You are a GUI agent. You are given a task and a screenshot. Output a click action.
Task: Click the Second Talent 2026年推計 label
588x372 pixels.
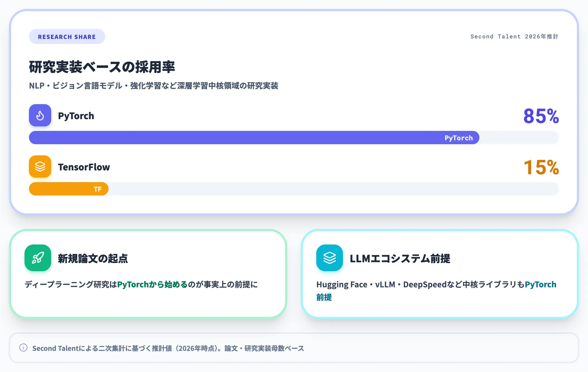pyautogui.click(x=514, y=36)
